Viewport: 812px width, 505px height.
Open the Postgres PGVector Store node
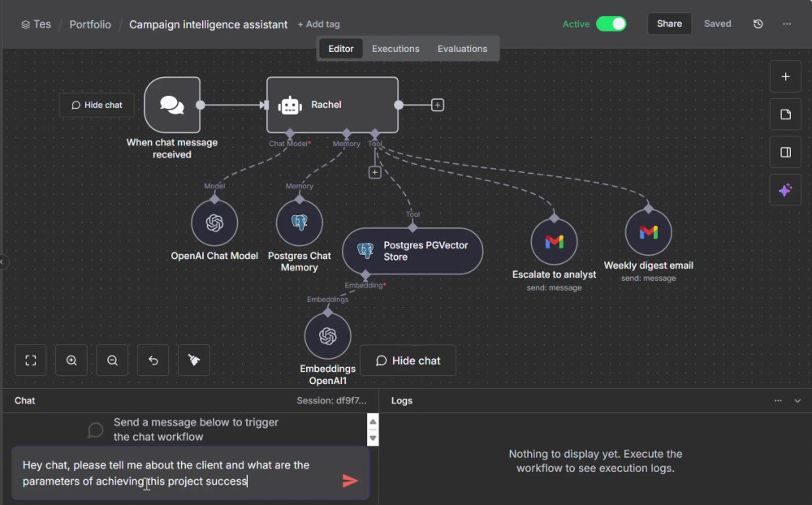click(412, 251)
